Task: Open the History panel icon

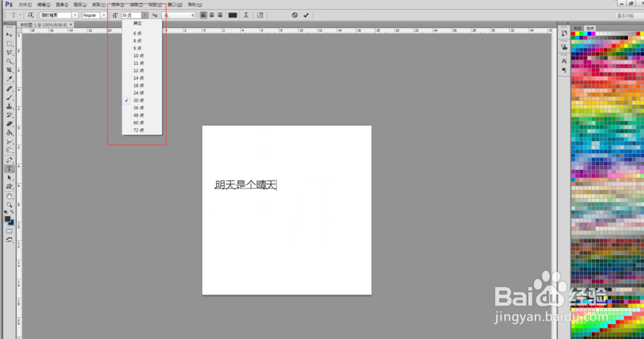Action: (564, 33)
